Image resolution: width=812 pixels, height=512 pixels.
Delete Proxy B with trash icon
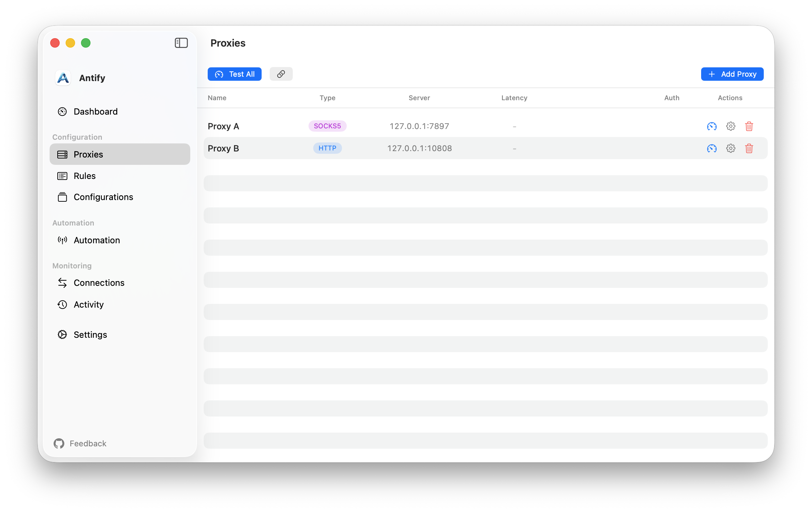[x=749, y=148]
